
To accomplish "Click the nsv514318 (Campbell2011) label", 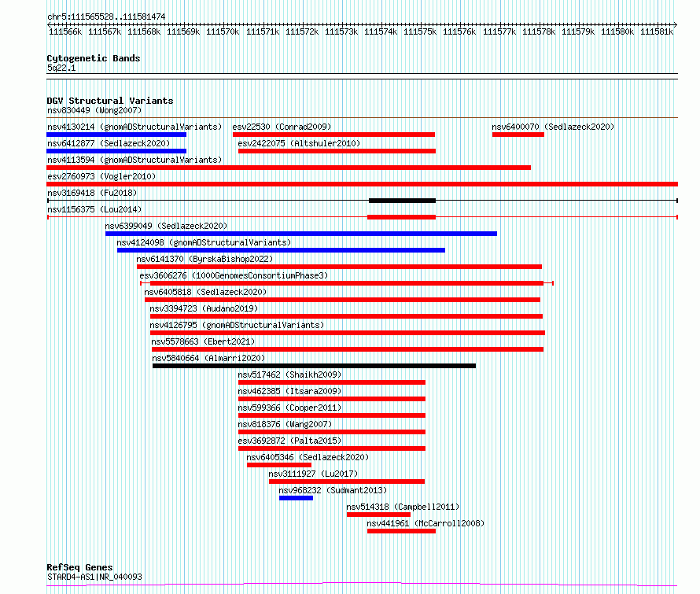I will (403, 507).
